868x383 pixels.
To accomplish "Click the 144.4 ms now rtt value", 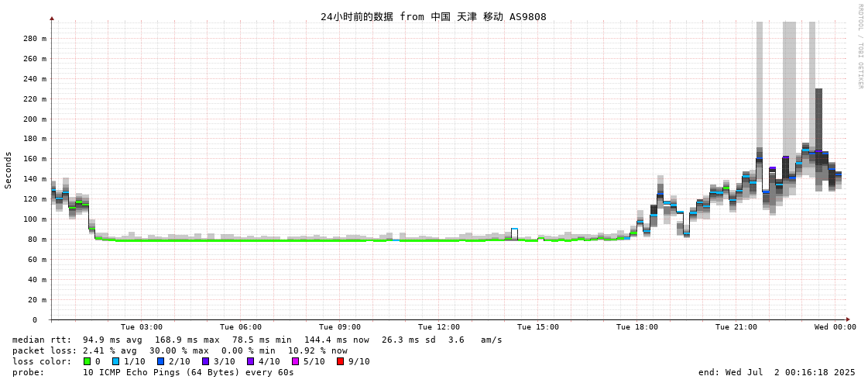I will point(335,340).
